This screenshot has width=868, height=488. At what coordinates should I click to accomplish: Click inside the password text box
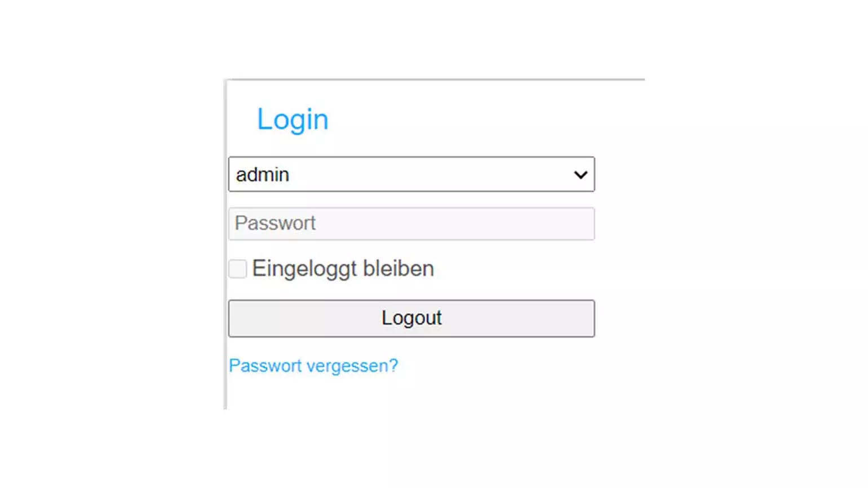[x=411, y=224]
